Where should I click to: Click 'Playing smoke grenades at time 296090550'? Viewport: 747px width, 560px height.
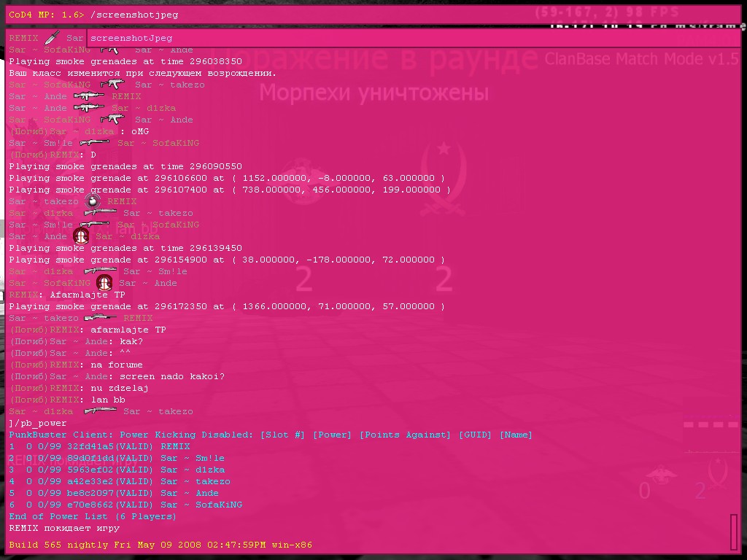[125, 167]
